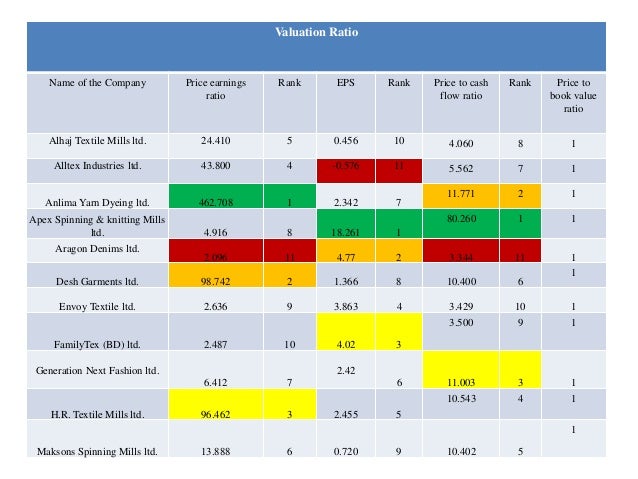The height and width of the screenshot is (479, 638).
Task: Click the 3.500 cash flow value
Action: click(x=461, y=323)
